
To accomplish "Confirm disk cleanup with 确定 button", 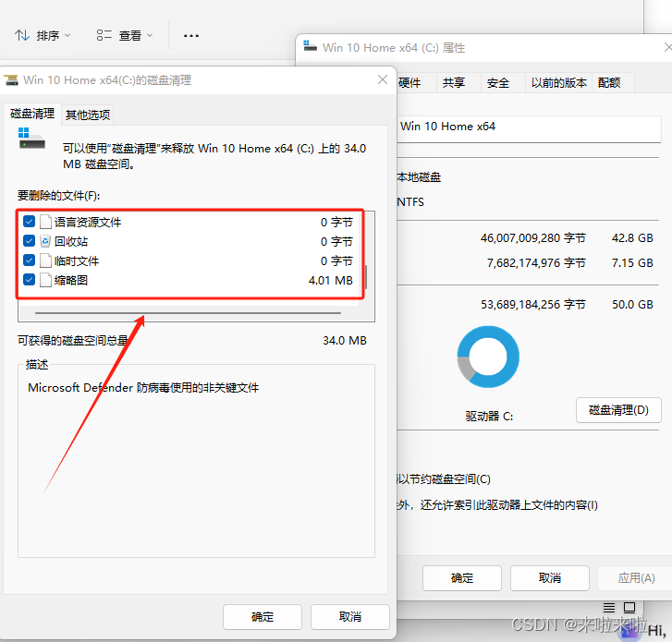I will pyautogui.click(x=263, y=617).
